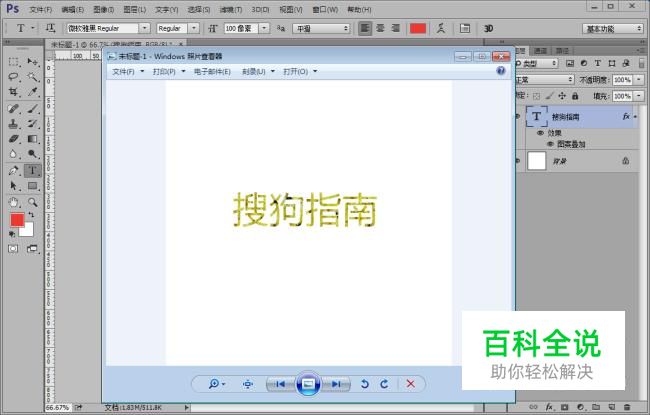
Task: Swap foreground and background colors
Action: (31, 215)
